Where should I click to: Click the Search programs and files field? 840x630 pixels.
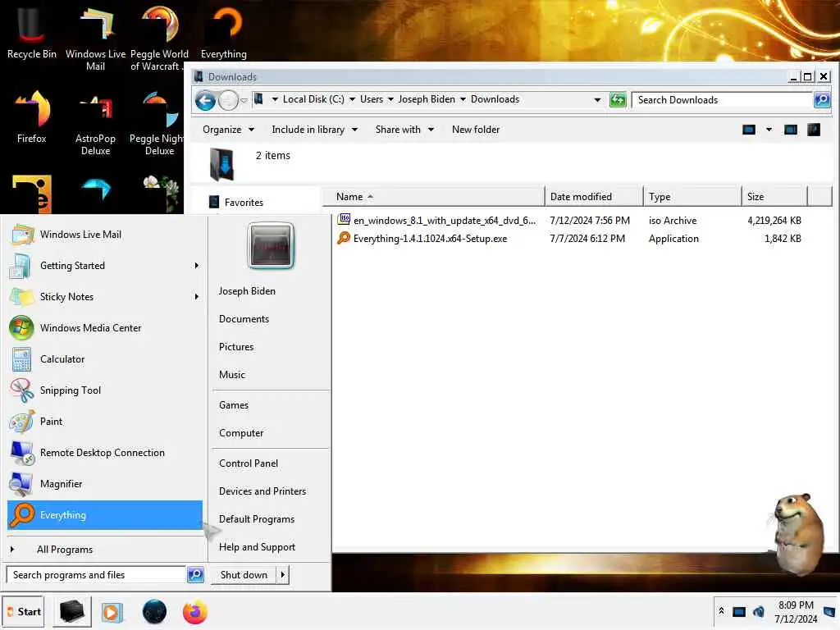pyautogui.click(x=96, y=575)
